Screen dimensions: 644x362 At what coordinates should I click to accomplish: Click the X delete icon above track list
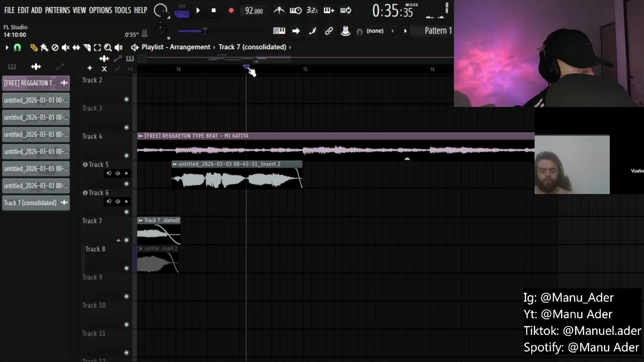pyautogui.click(x=104, y=69)
